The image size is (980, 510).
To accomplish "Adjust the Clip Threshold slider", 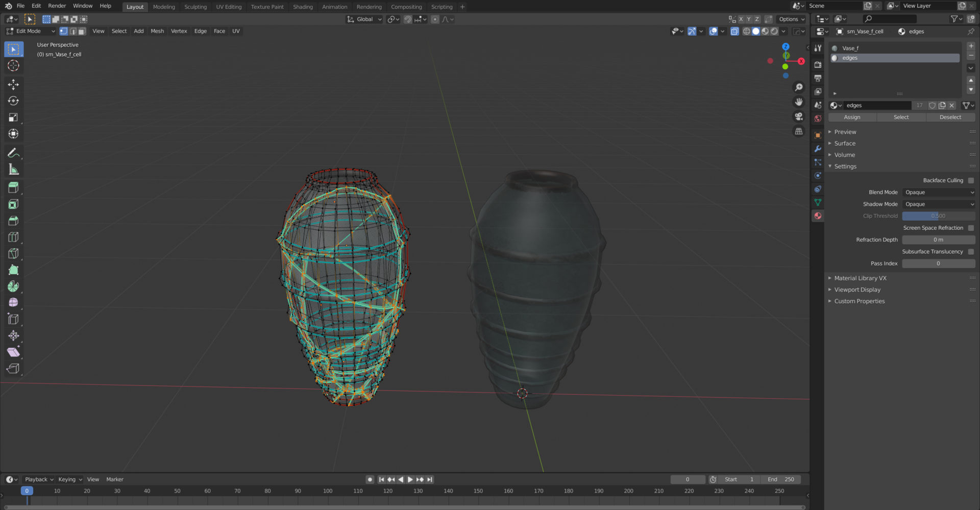I will tap(938, 215).
